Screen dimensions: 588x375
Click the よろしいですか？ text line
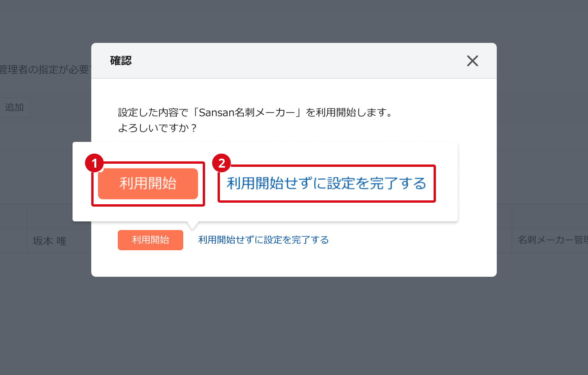click(158, 128)
